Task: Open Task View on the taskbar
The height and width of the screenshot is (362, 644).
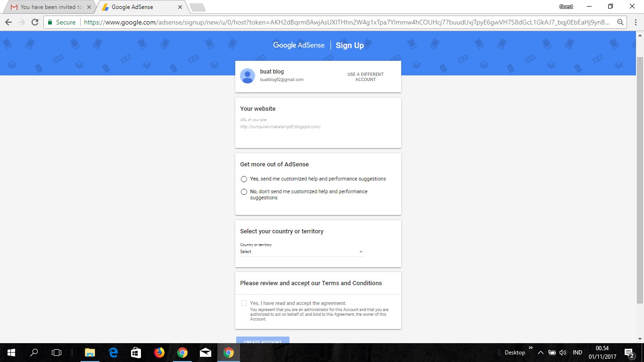Action: (57, 353)
